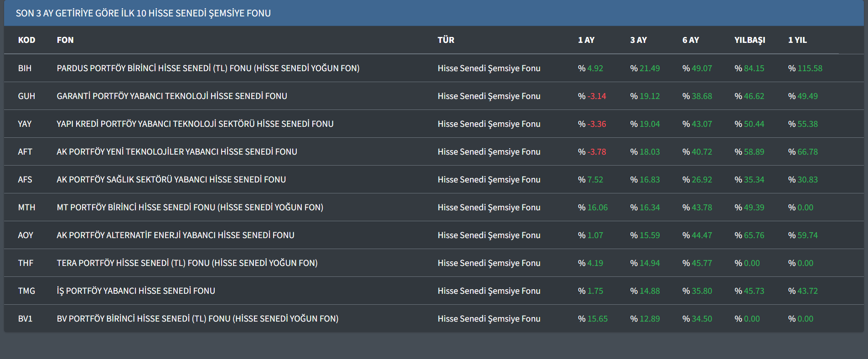This screenshot has height=359, width=868.
Task: Sort funds by 1 AY return
Action: (x=586, y=40)
